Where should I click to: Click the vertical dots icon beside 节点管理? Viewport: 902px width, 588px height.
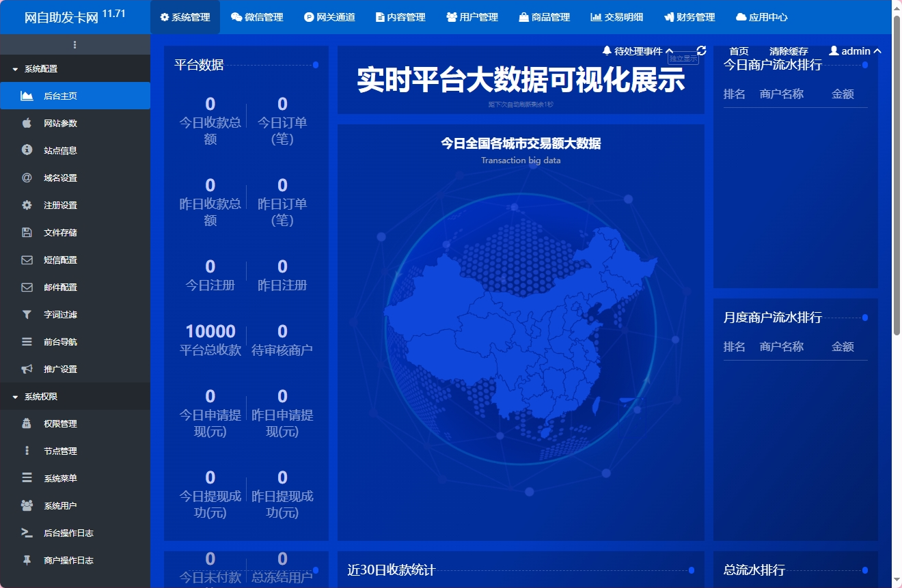point(27,451)
